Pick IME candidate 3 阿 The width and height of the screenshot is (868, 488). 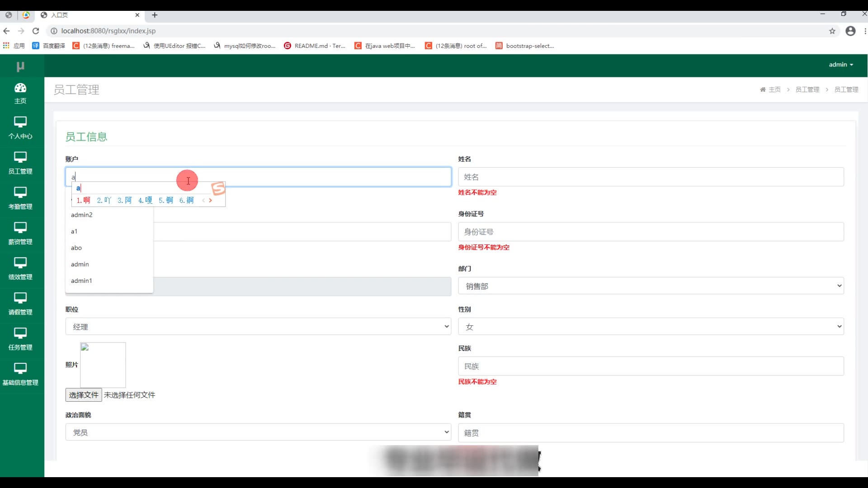click(125, 200)
